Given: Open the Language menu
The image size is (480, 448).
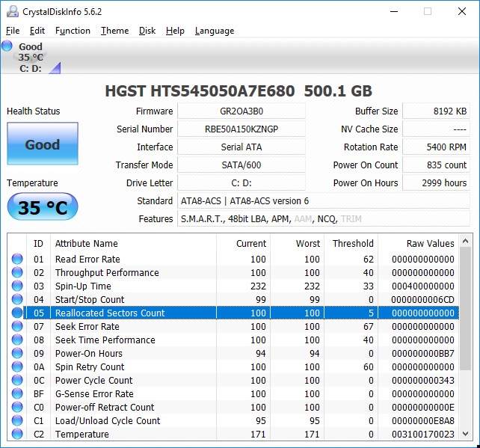Looking at the screenshot, I should 214,31.
